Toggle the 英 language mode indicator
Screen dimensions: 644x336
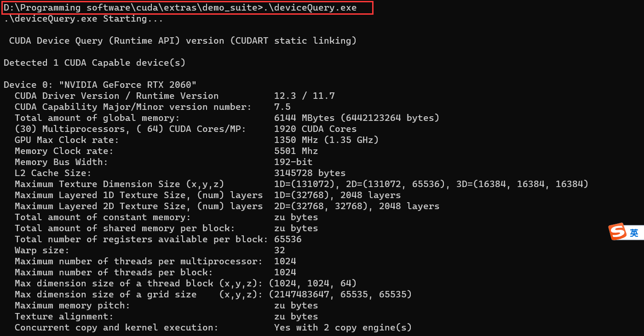(x=634, y=233)
